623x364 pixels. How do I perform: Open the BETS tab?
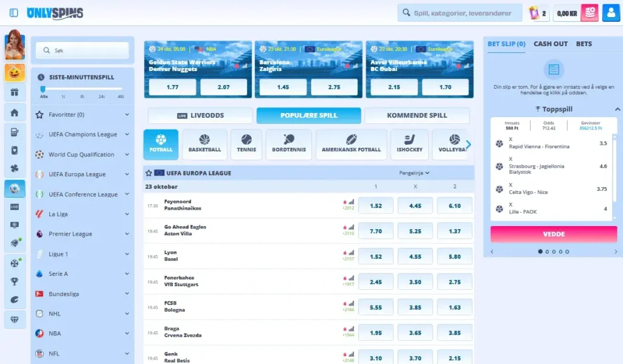pyautogui.click(x=583, y=44)
